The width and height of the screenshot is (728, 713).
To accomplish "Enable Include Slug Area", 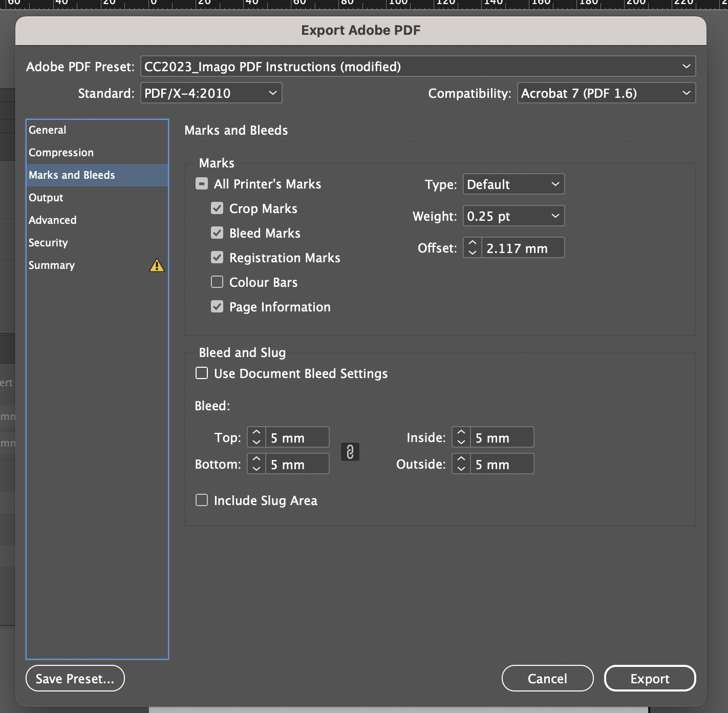I will click(201, 500).
